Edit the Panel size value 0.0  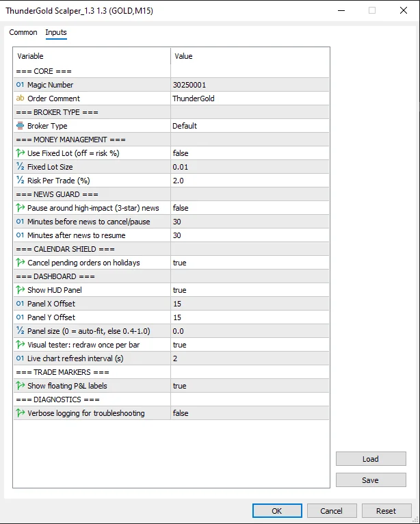(250, 331)
